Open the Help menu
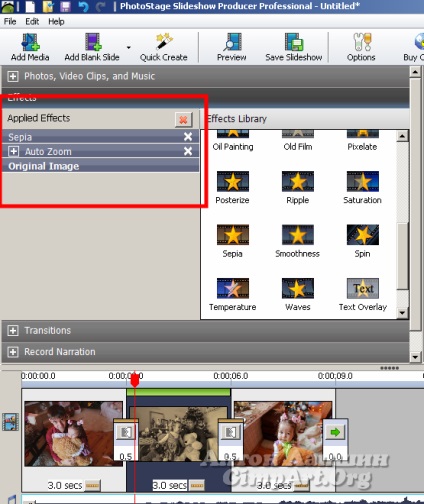 tap(56, 22)
